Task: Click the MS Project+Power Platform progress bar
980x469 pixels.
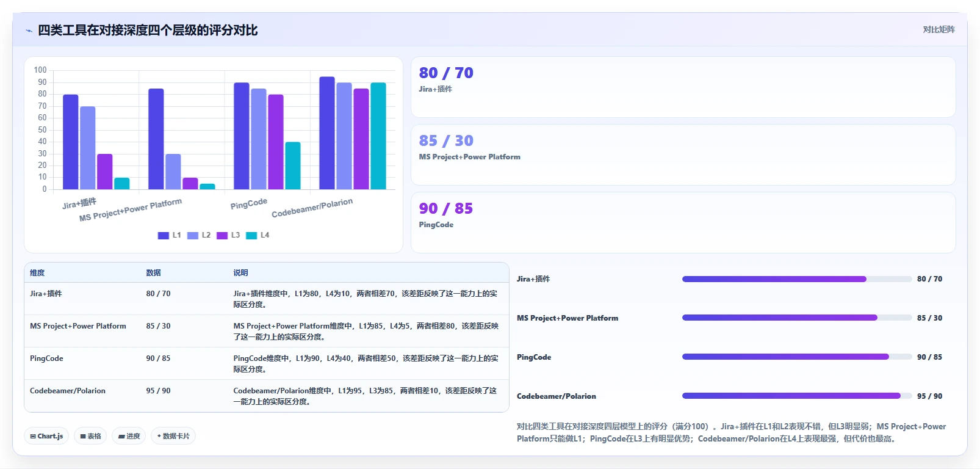Action: pyautogui.click(x=797, y=318)
